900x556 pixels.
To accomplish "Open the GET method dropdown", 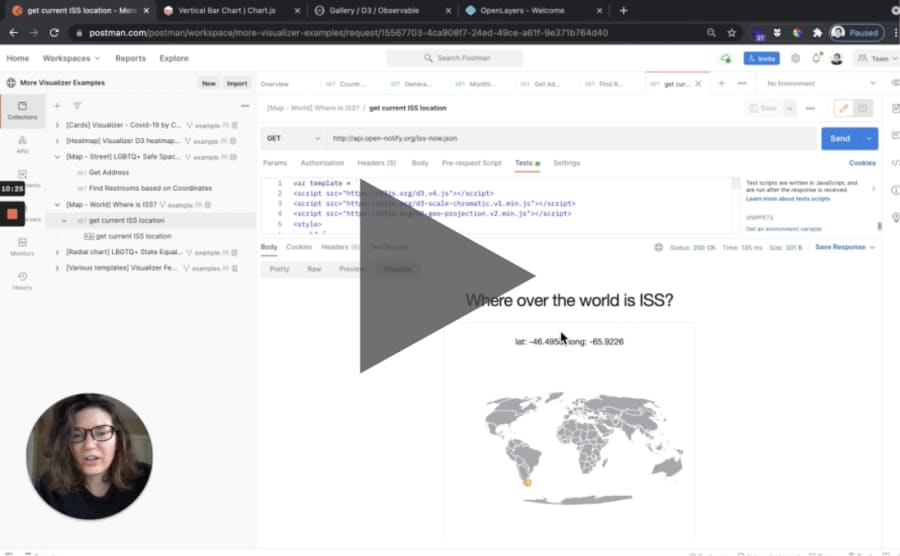I will tap(293, 138).
